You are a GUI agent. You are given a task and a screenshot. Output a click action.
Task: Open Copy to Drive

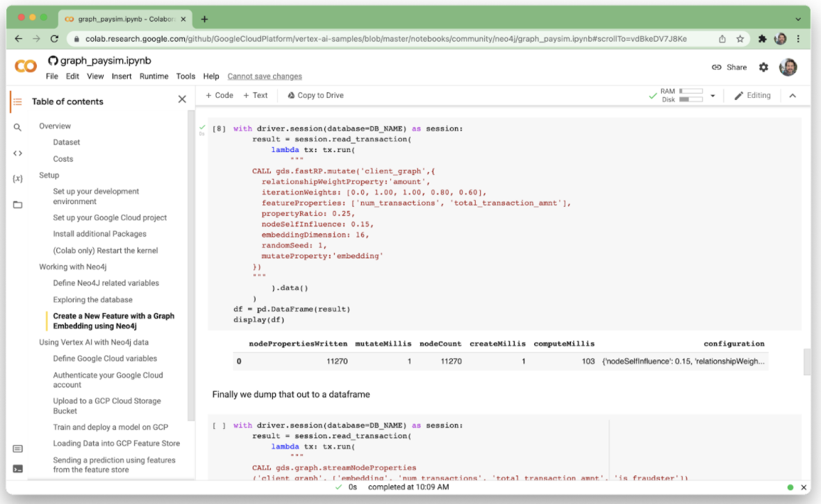point(315,94)
